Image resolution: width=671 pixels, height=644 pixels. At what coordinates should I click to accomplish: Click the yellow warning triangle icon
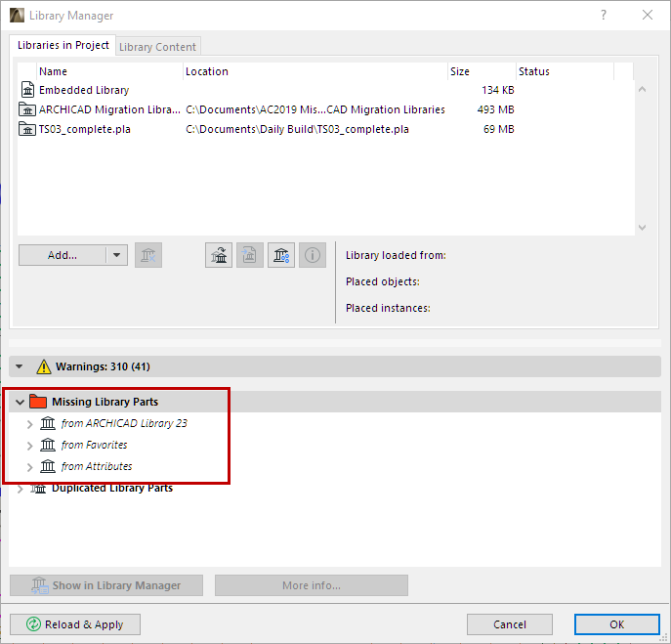44,367
